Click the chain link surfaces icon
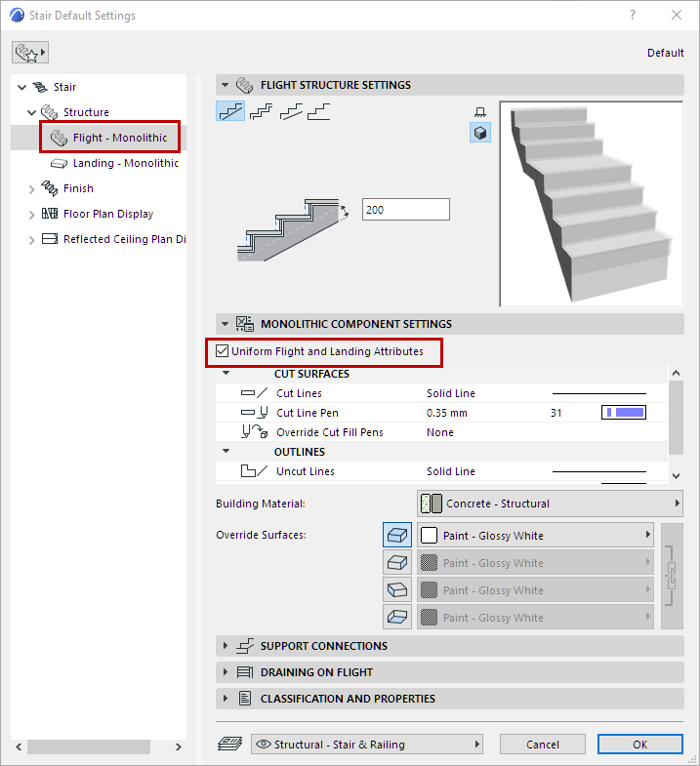Screen dimensions: 700x766 click(672, 576)
